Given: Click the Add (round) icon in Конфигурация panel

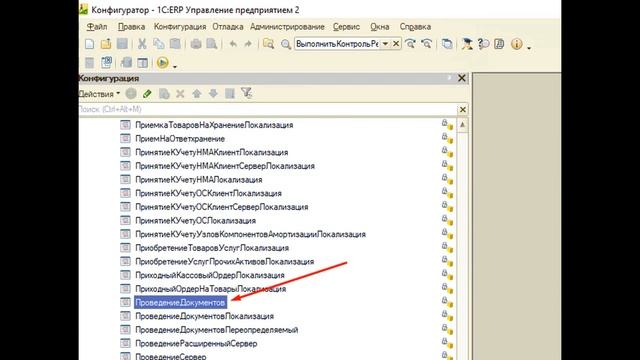Looking at the screenshot, I should [x=131, y=94].
